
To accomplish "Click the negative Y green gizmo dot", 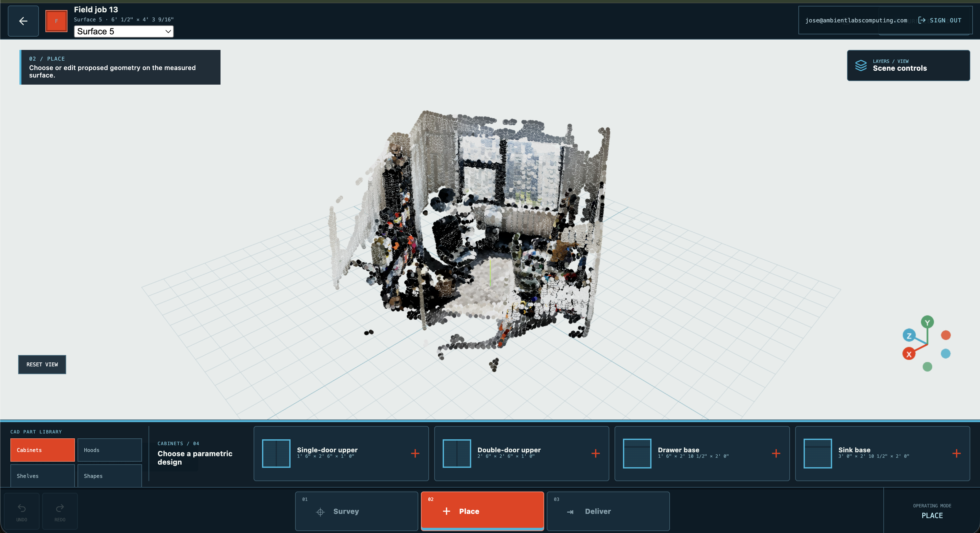I will pyautogui.click(x=927, y=367).
